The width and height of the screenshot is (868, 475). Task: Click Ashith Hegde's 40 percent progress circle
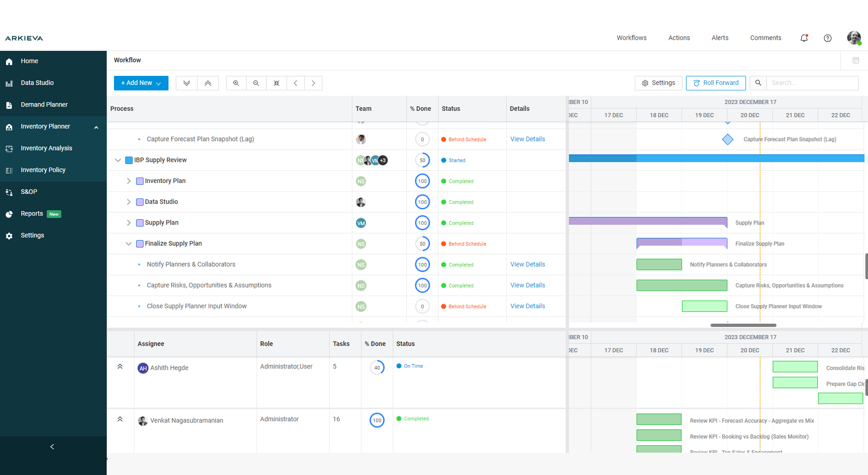click(377, 367)
